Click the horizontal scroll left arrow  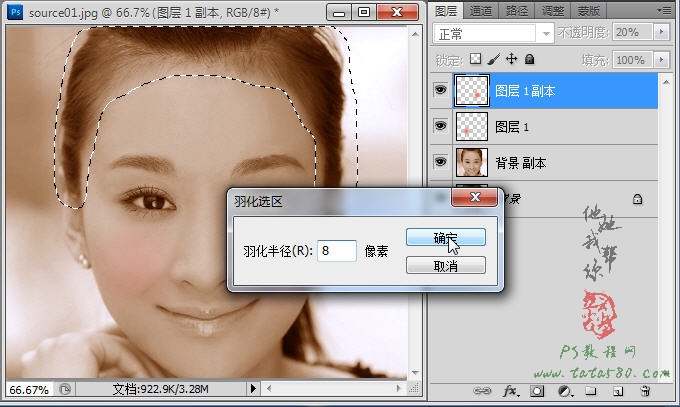pyautogui.click(x=269, y=388)
